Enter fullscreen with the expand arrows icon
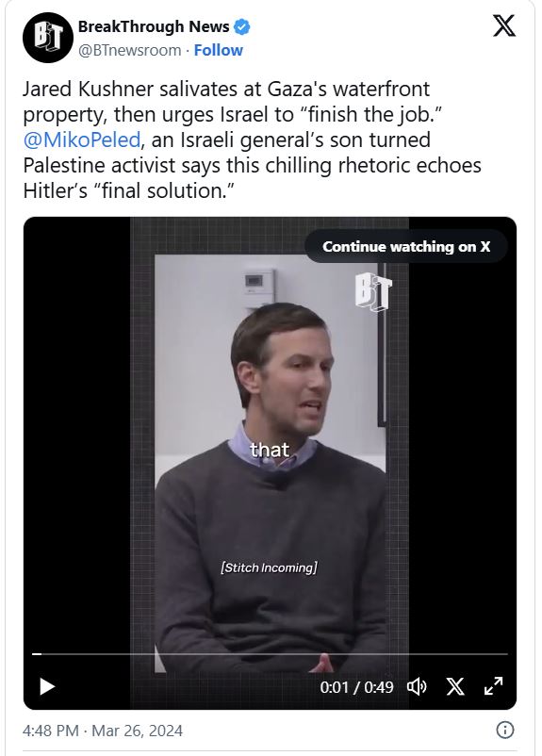 pyautogui.click(x=493, y=686)
